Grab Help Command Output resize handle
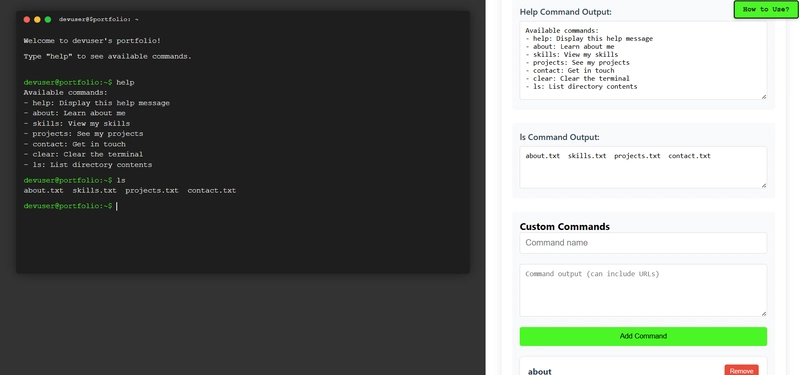This screenshot has height=375, width=800. pos(764,96)
